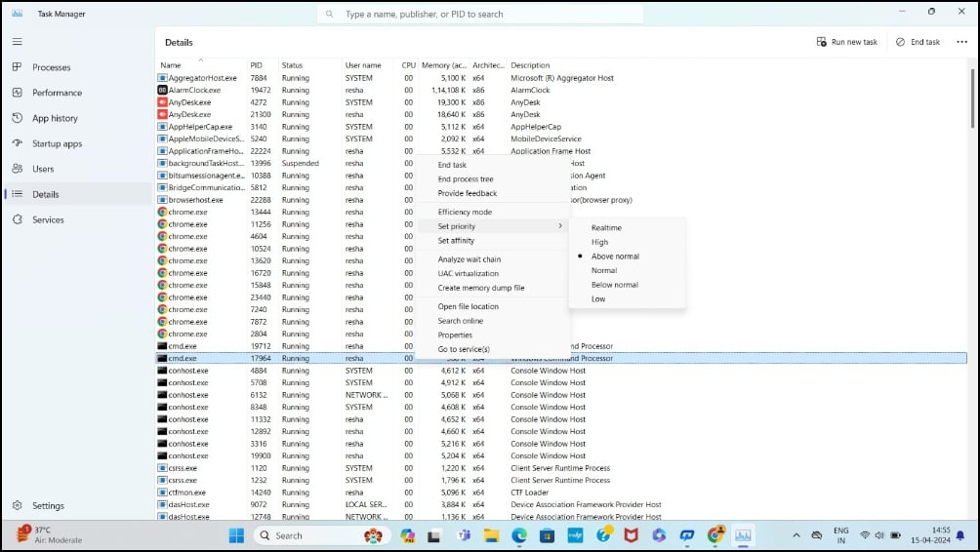Open Services page in sidebar
980x552 pixels.
click(48, 219)
